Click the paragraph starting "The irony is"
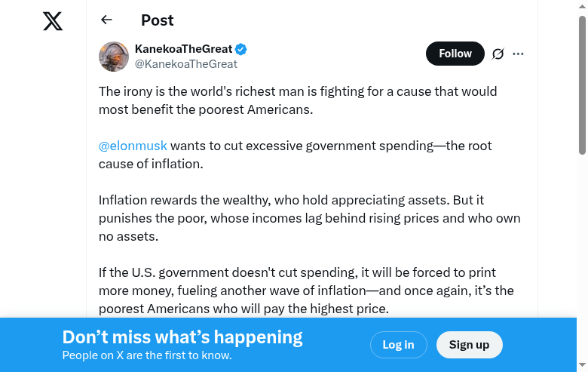588x372 pixels. coord(298,100)
